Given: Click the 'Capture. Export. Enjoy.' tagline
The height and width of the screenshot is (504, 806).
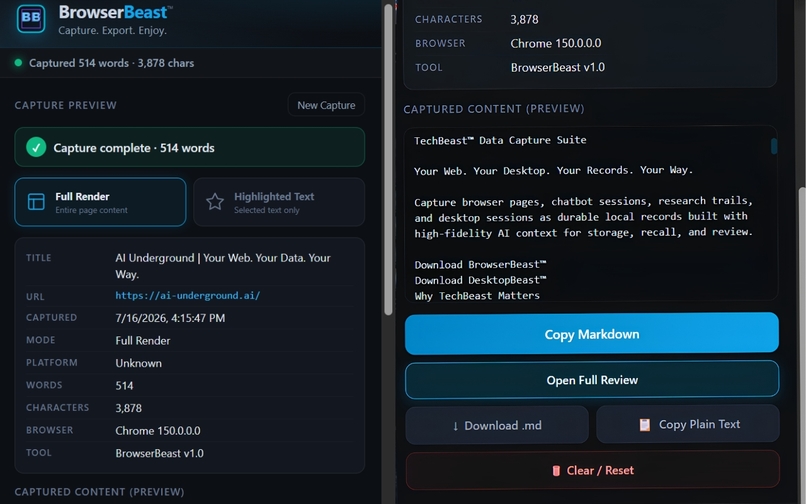Looking at the screenshot, I should tap(113, 30).
